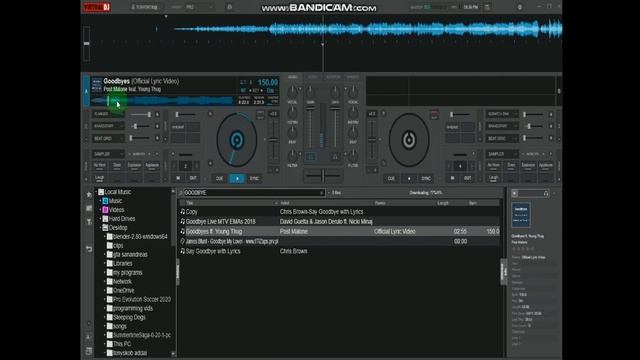Turn the right deck VOCAL knob
640x360 pixels.
tap(353, 92)
